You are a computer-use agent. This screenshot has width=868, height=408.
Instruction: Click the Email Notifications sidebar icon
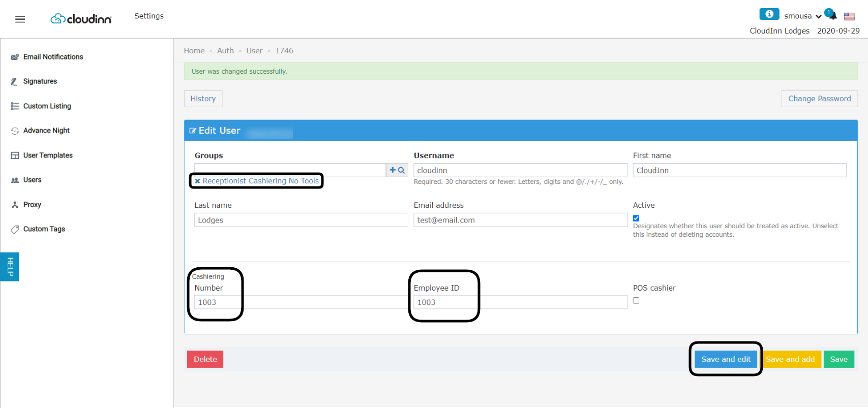tap(15, 57)
